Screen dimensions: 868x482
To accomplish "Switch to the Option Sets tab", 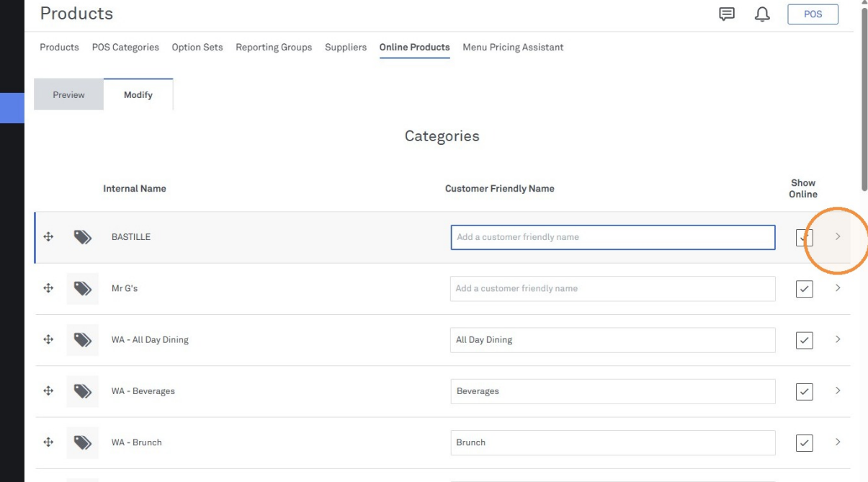I will point(197,47).
